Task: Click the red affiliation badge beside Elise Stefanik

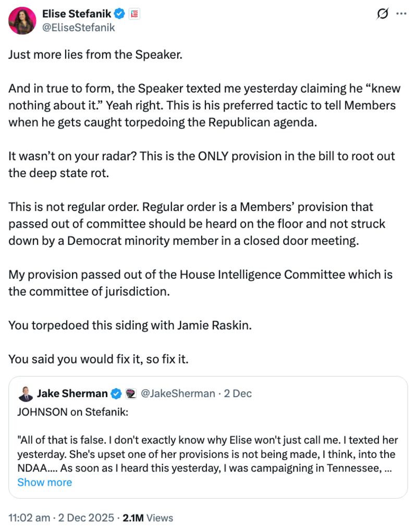Action: tap(133, 14)
